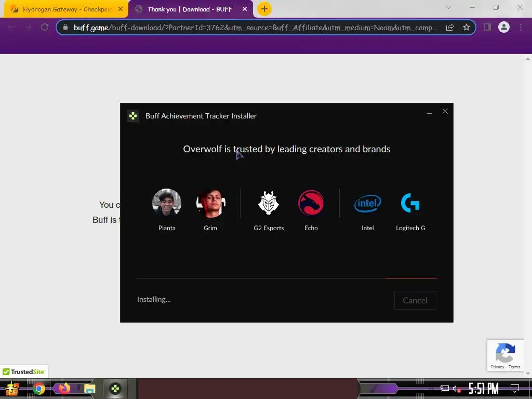Cancel the installation
This screenshot has height=399, width=532.
[x=415, y=300]
